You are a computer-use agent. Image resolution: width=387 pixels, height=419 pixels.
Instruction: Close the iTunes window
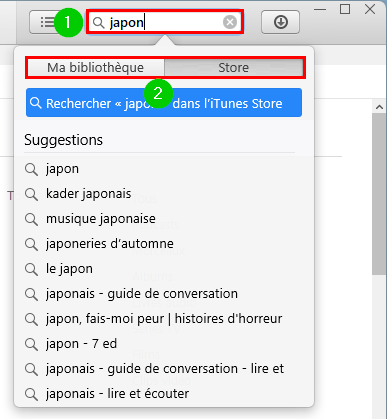tap(370, 9)
